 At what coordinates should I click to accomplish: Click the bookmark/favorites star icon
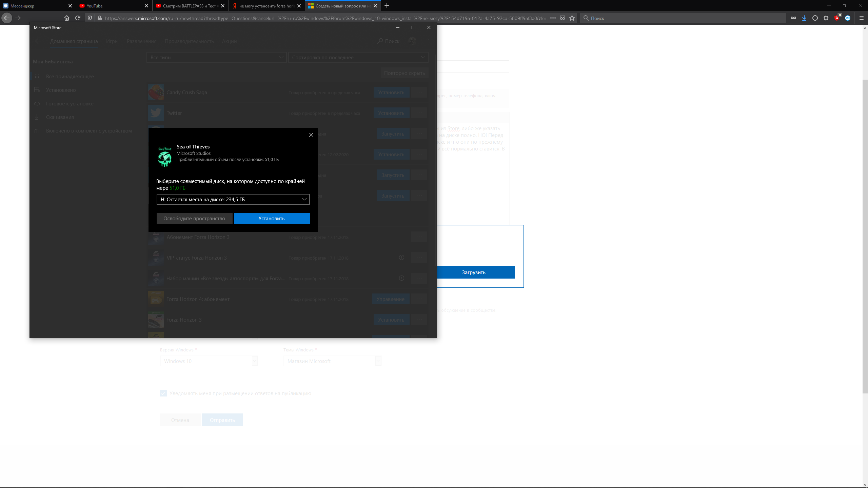(572, 18)
